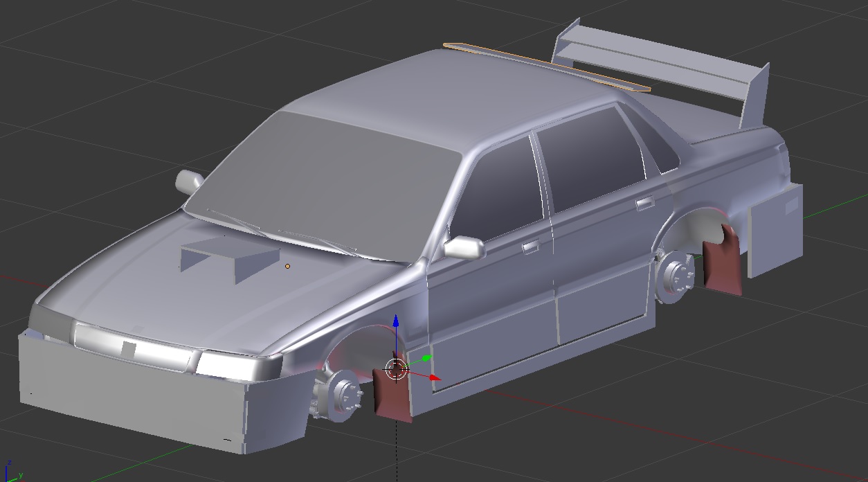
Task: Grab the blue Z-axis manipulator arrow
Action: (x=395, y=321)
